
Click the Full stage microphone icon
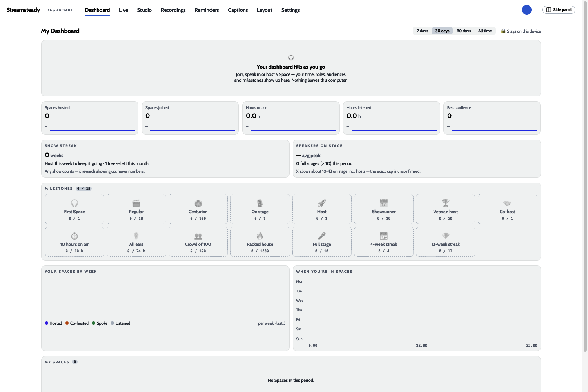click(322, 236)
